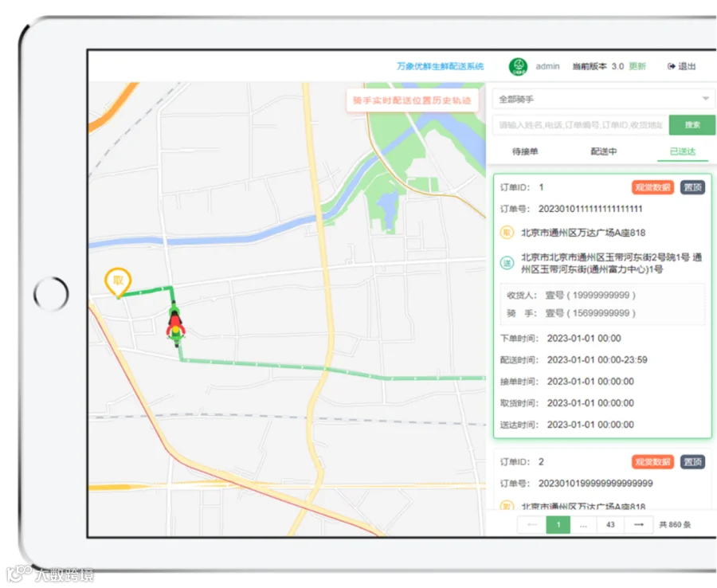Viewport: 717px width, 588px height.
Task: Switch to the 待接单 tab
Action: pyautogui.click(x=525, y=151)
